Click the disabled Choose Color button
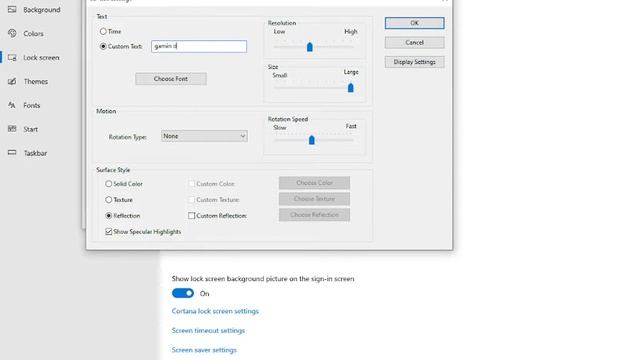This screenshot has width=640, height=360. (314, 183)
